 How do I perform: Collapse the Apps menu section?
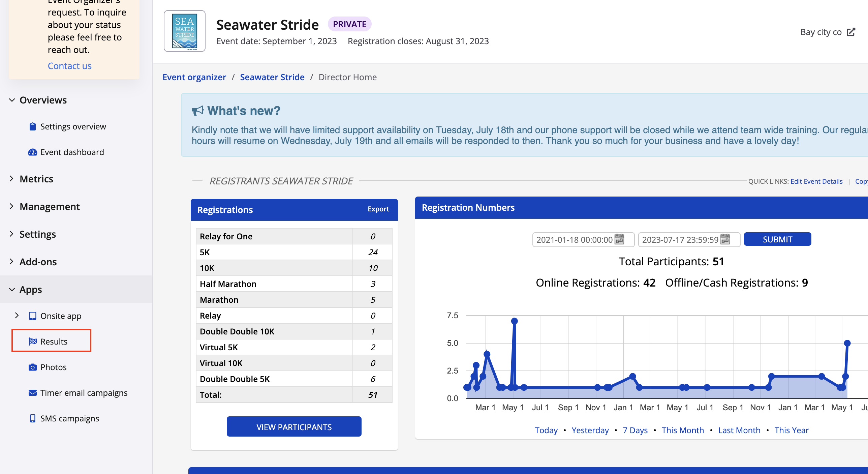pyautogui.click(x=12, y=290)
